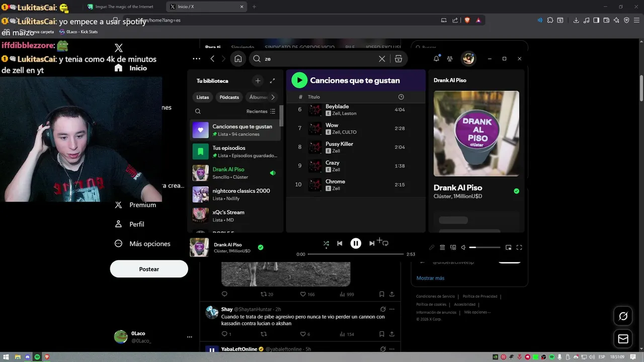Select the Pussy Killer track row
Viewport: 644px width, 362px height.
(356, 147)
